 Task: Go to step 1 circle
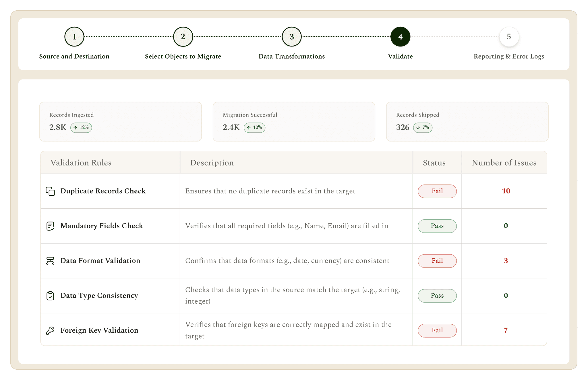tap(74, 37)
